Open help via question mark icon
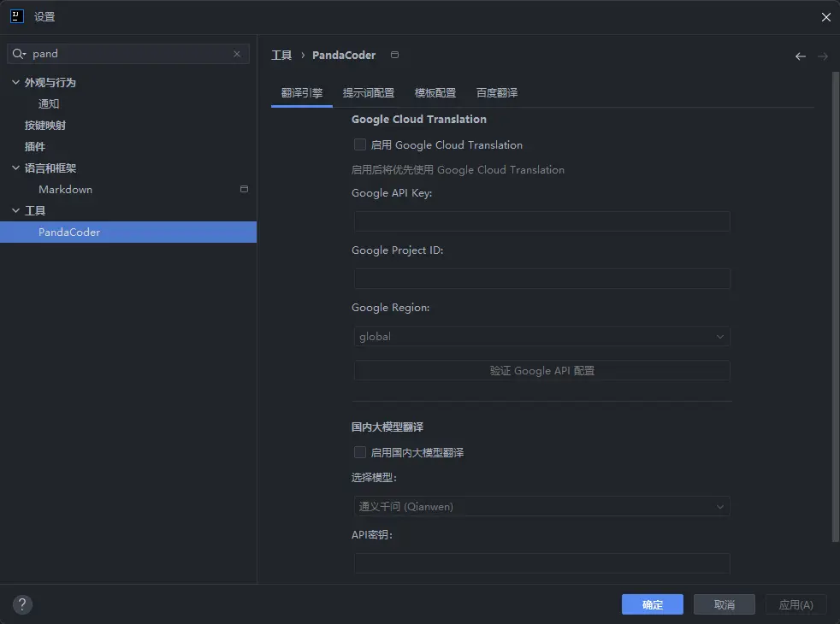Image resolution: width=840 pixels, height=624 pixels. [x=22, y=604]
